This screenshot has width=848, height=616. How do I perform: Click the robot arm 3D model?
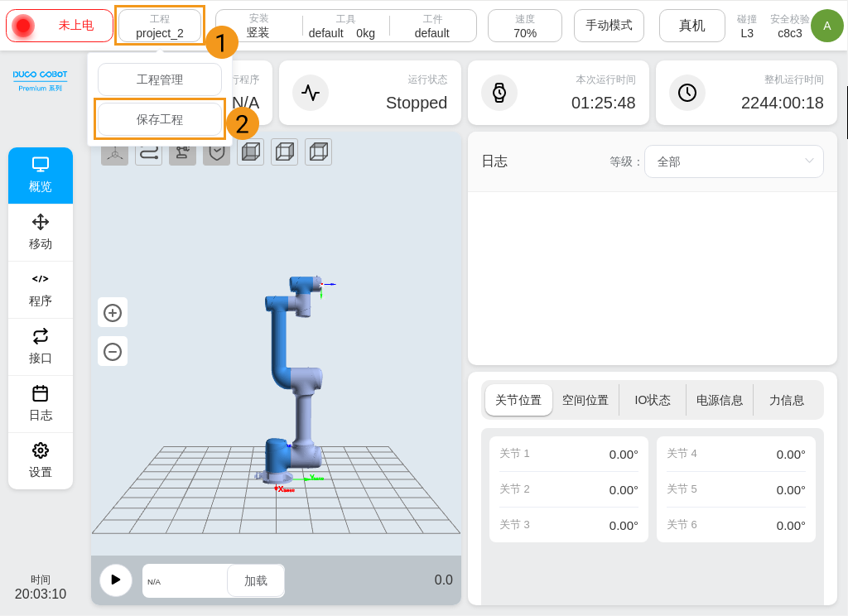tap(295, 382)
